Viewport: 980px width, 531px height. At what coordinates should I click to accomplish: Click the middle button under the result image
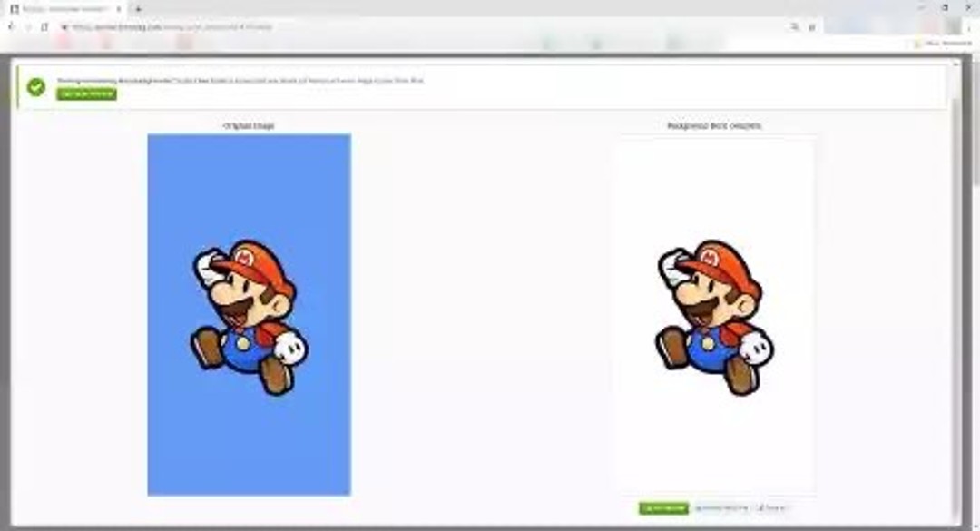721,508
